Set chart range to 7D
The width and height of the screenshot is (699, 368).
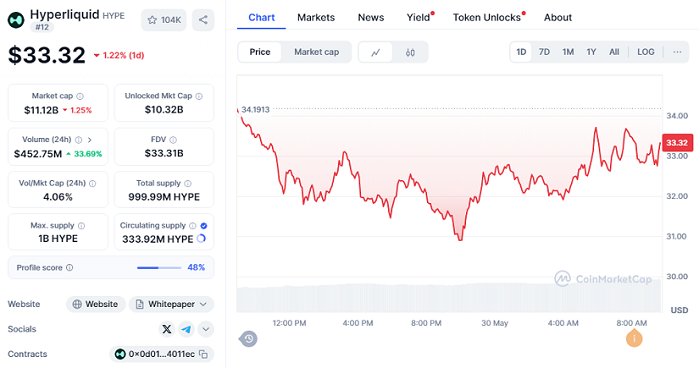(x=544, y=52)
